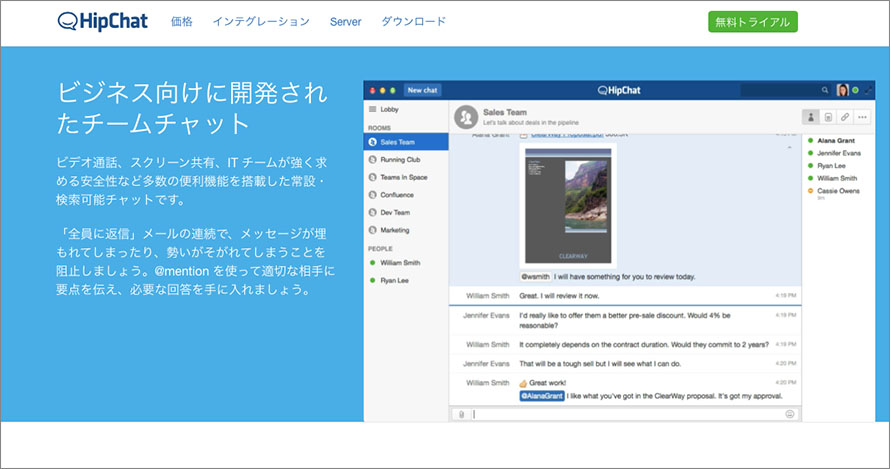Open the user avatar in app header
This screenshot has height=469, width=890.
coord(843,90)
